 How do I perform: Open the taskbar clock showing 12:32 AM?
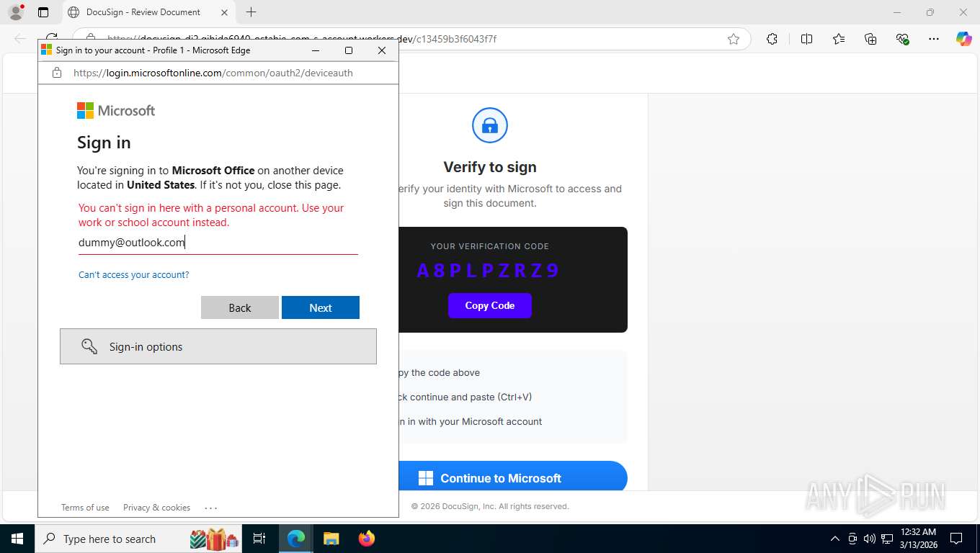(918, 539)
